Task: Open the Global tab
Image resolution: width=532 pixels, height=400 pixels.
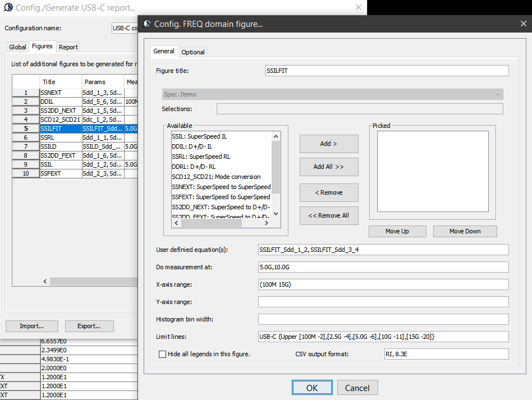Action: tap(17, 47)
